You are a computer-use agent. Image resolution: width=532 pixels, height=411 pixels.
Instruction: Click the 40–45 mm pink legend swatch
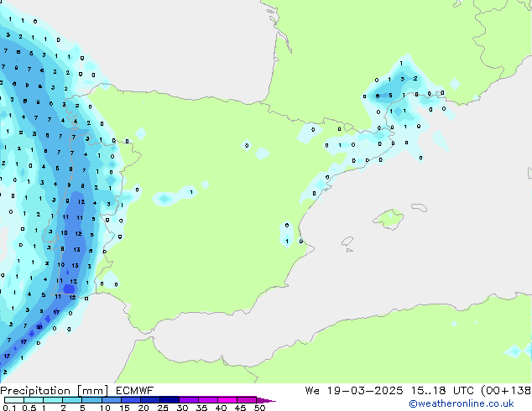coord(227,400)
